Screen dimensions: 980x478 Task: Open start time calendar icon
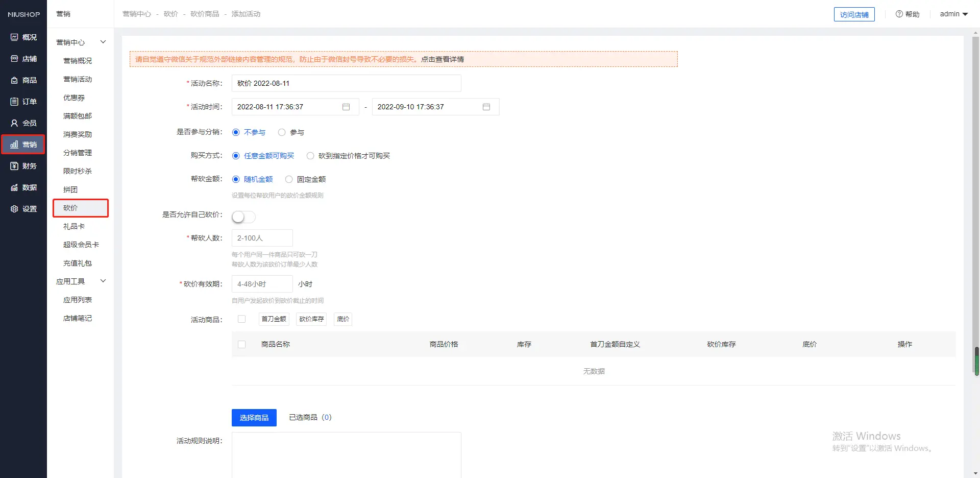coord(346,107)
